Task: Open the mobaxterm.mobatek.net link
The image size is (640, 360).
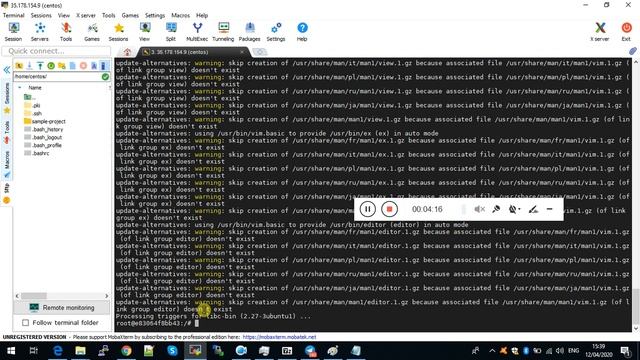Action: [280, 337]
